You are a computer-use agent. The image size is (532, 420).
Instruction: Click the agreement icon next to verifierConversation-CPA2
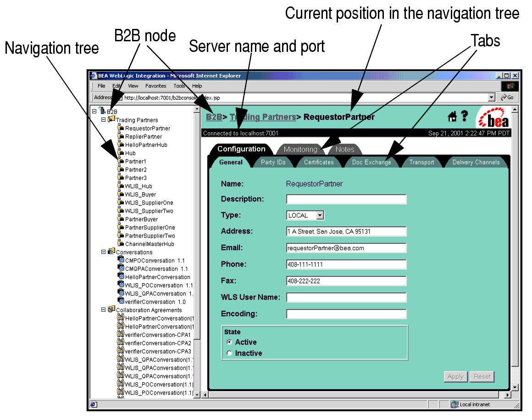tap(121, 342)
